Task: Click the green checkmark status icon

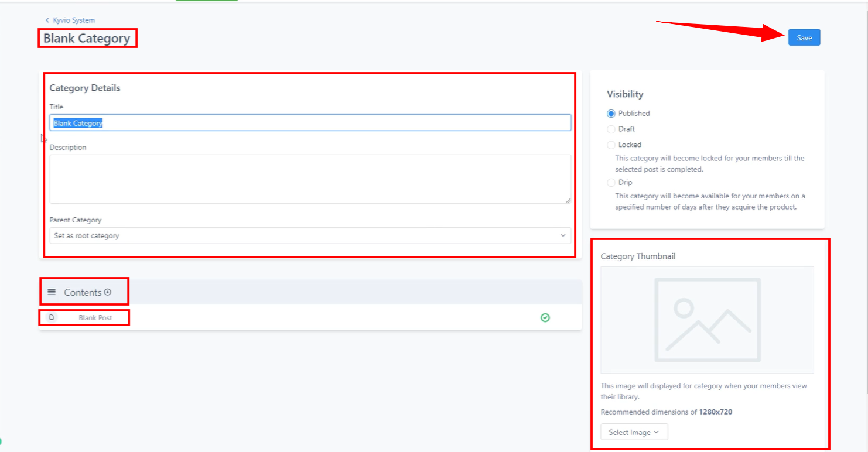Action: pos(545,317)
